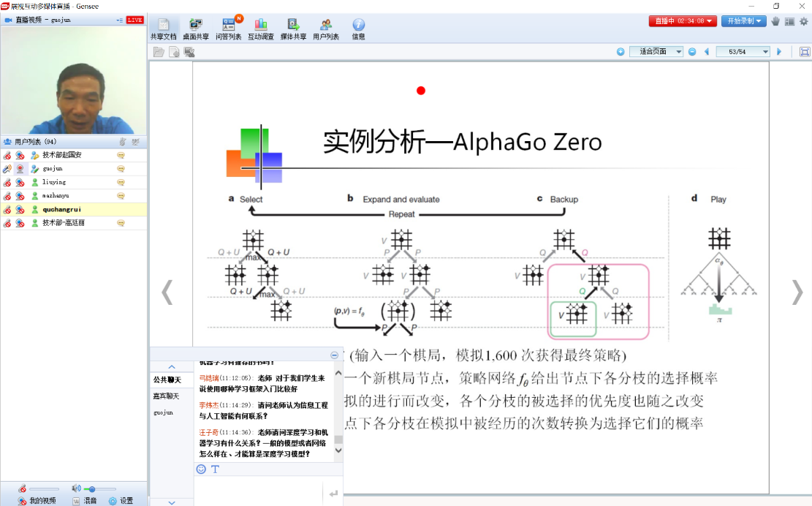Mute guojun's active microphone
Image resolution: width=812 pixels, height=506 pixels.
click(7, 169)
